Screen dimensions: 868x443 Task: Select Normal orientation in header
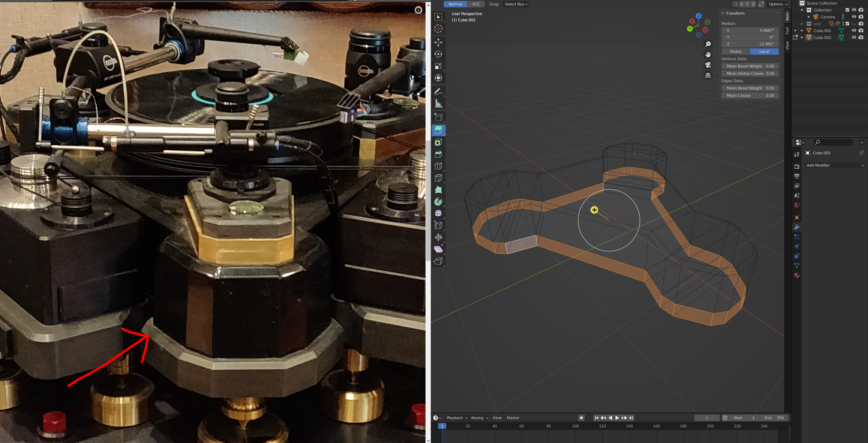[455, 4]
